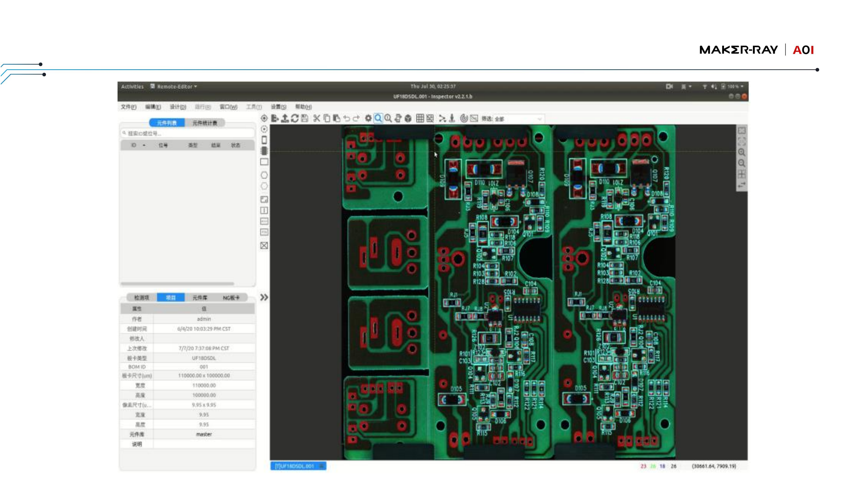Click the 3D cube icon
This screenshot has width=868, height=488.
coord(408,118)
